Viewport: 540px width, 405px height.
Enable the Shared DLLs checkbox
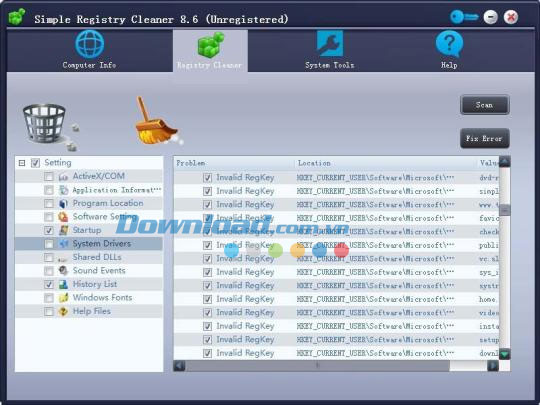(49, 258)
